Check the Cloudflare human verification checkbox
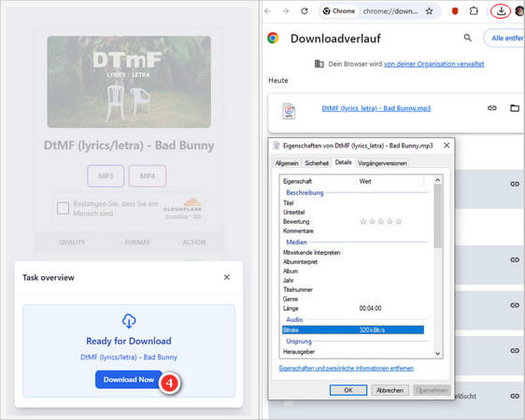This screenshot has height=420, width=525. (63, 208)
